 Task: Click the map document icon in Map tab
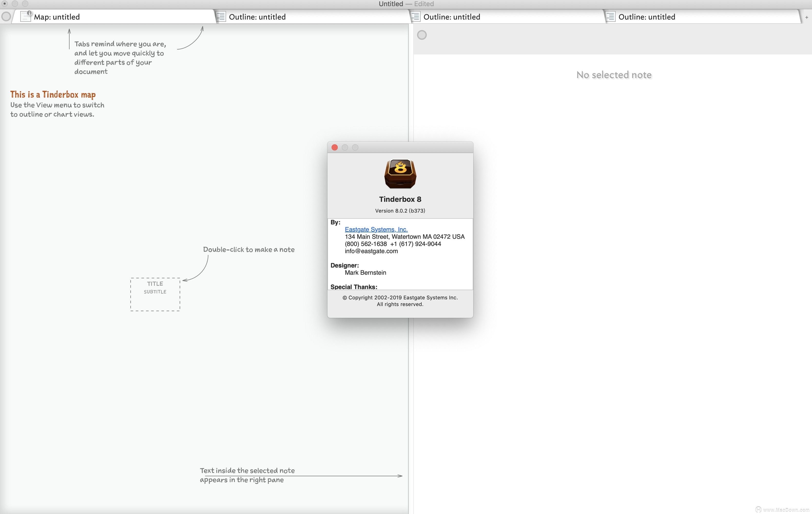point(26,16)
